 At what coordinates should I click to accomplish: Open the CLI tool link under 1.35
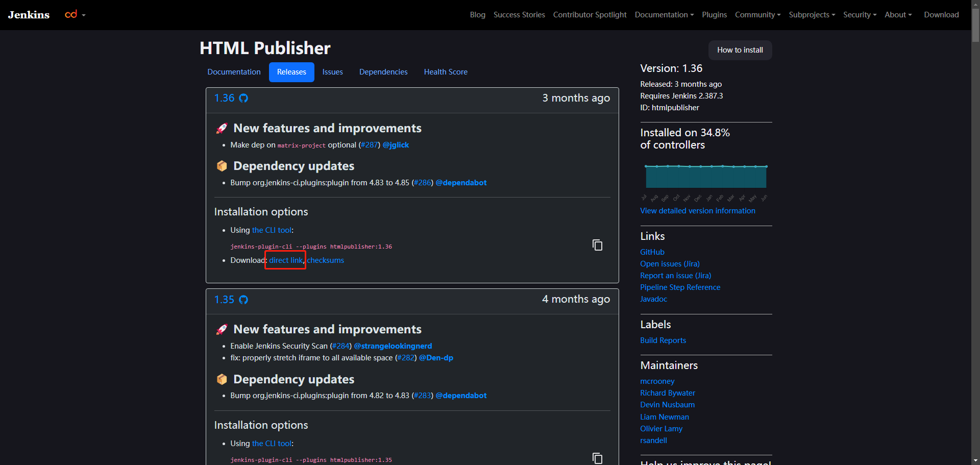coord(272,444)
